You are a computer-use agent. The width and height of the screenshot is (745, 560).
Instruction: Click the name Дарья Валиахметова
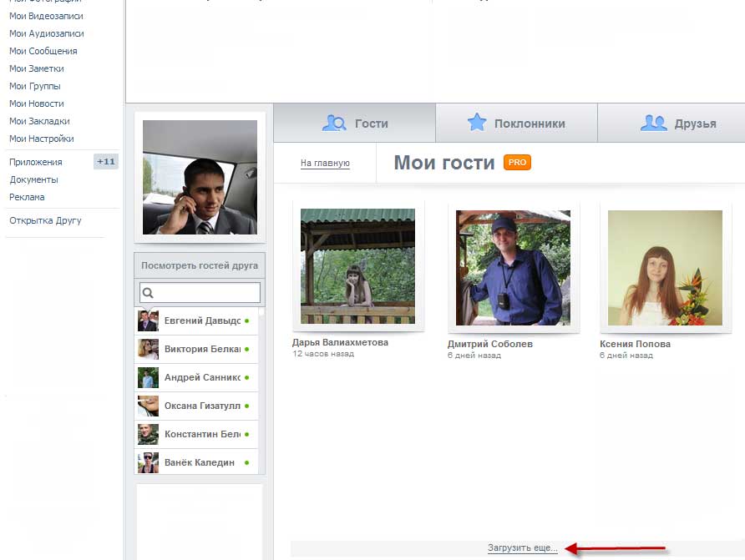[x=340, y=342]
